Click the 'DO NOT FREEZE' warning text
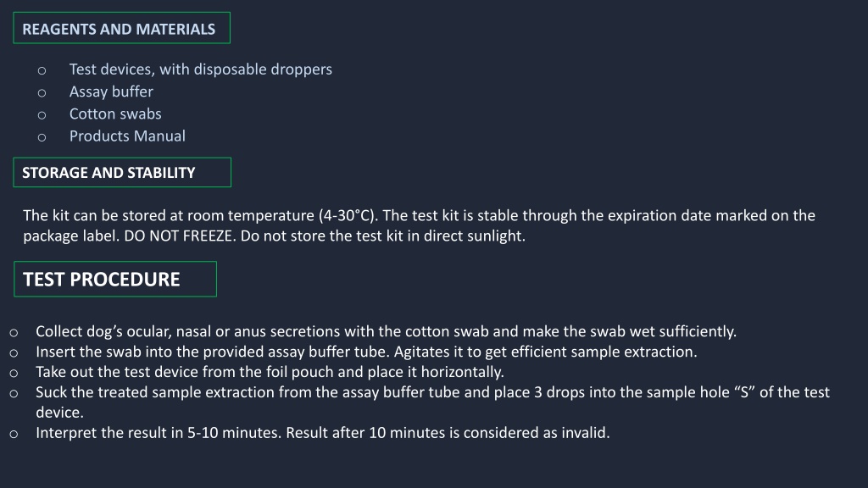 pos(180,236)
